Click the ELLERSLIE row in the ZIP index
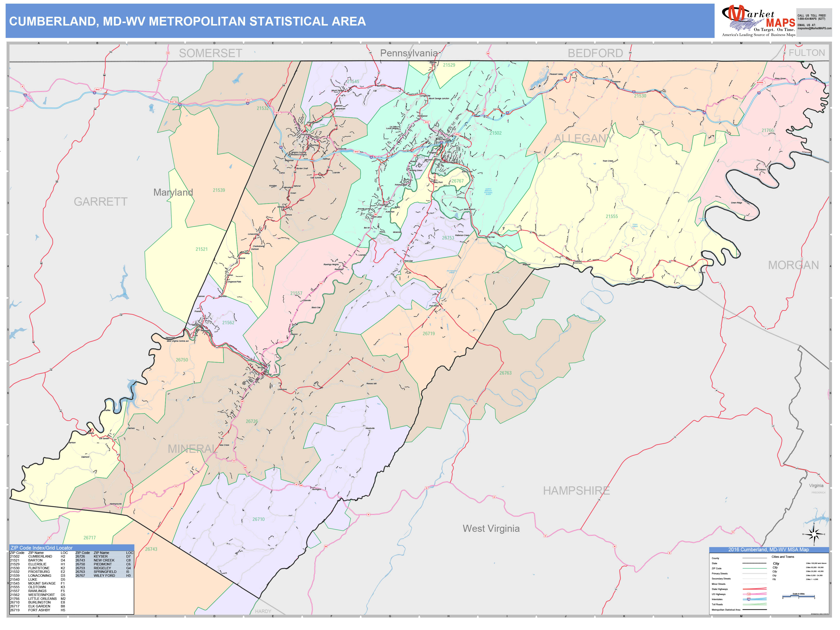Image resolution: width=840 pixels, height=630 pixels. point(38,564)
